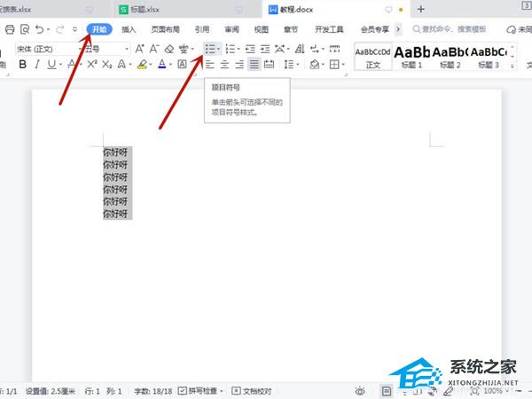This screenshot has height=399, width=532.
Task: Decrease font size with A- icon
Action: coord(154,49)
